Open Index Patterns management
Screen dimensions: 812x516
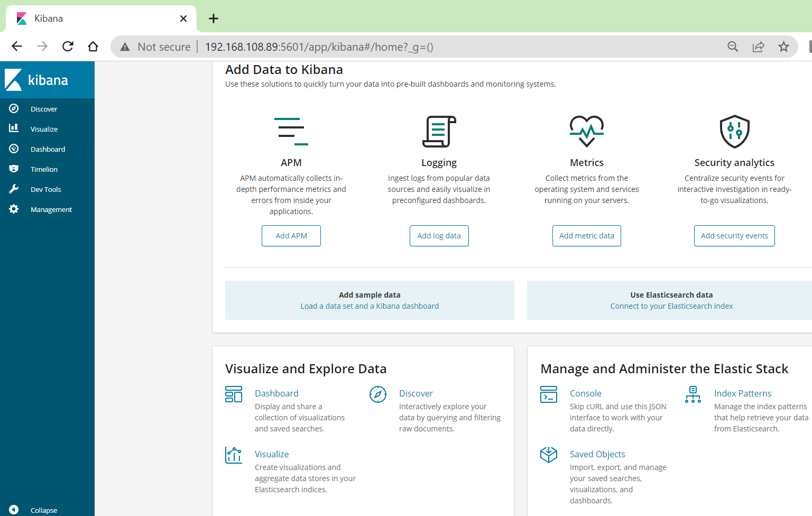tap(742, 393)
